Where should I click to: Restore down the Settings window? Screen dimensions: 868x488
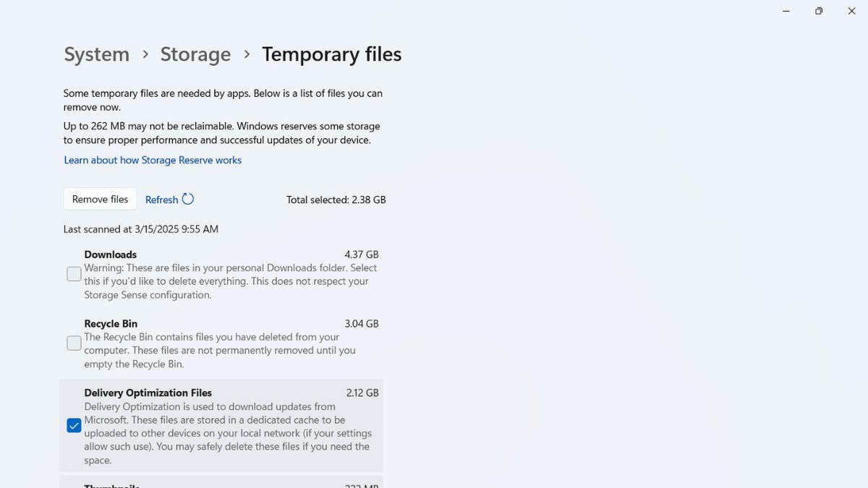click(818, 11)
